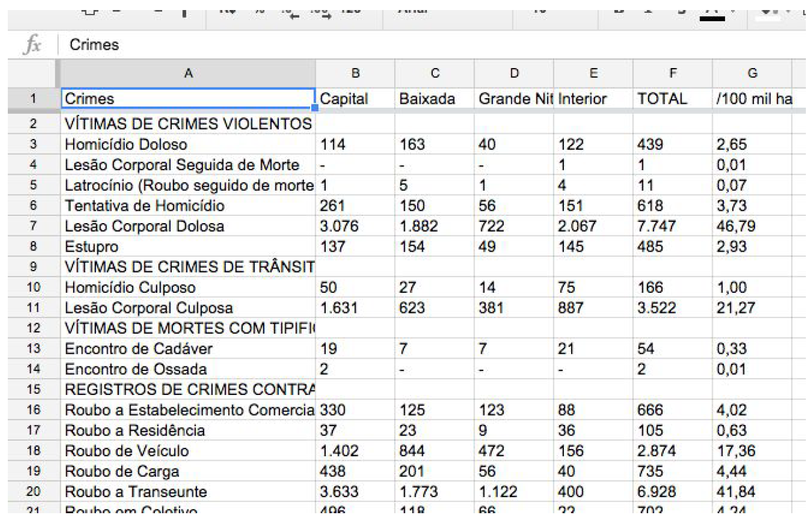The height and width of the screenshot is (521, 812).
Task: Select column F via its header
Action: (673, 74)
